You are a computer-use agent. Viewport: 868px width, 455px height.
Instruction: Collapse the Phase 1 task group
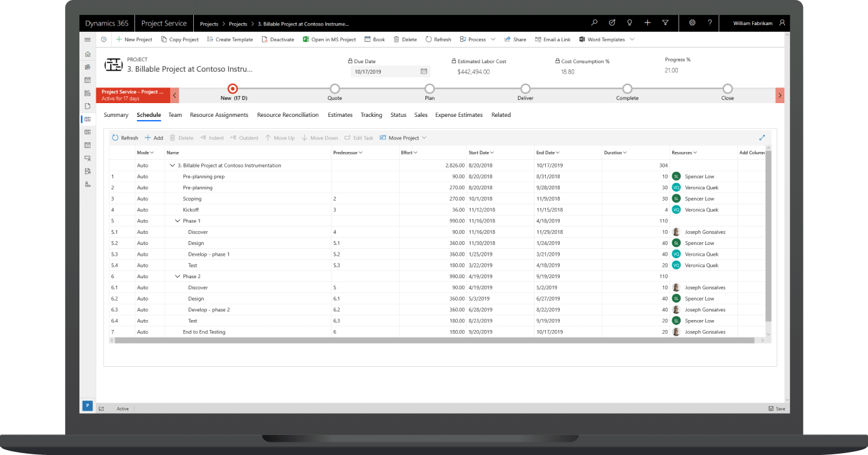pyautogui.click(x=177, y=221)
